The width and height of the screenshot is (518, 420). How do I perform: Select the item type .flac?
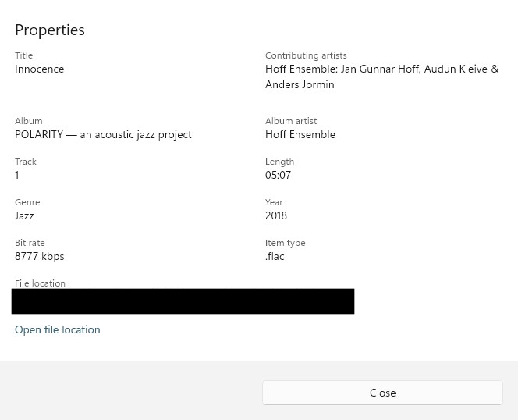click(275, 256)
